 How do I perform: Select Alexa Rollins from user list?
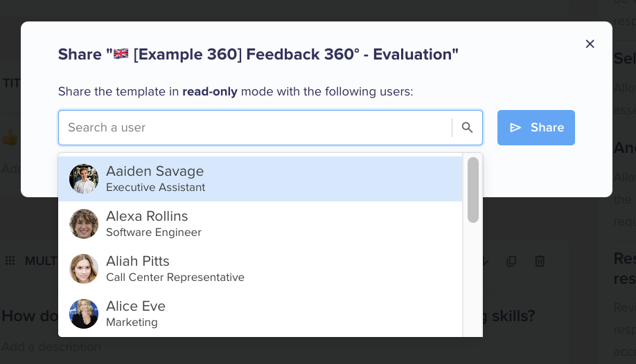click(x=260, y=224)
